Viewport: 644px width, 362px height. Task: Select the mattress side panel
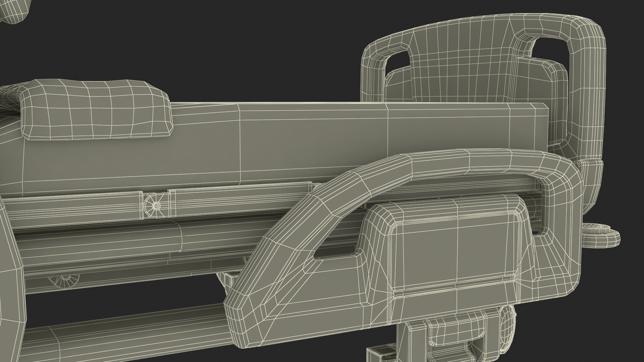275,144
